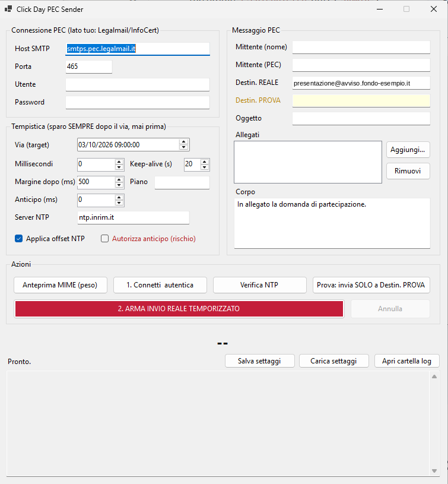The width and height of the screenshot is (448, 484).
Task: Click Rimuovi attachment button
Action: 408,171
